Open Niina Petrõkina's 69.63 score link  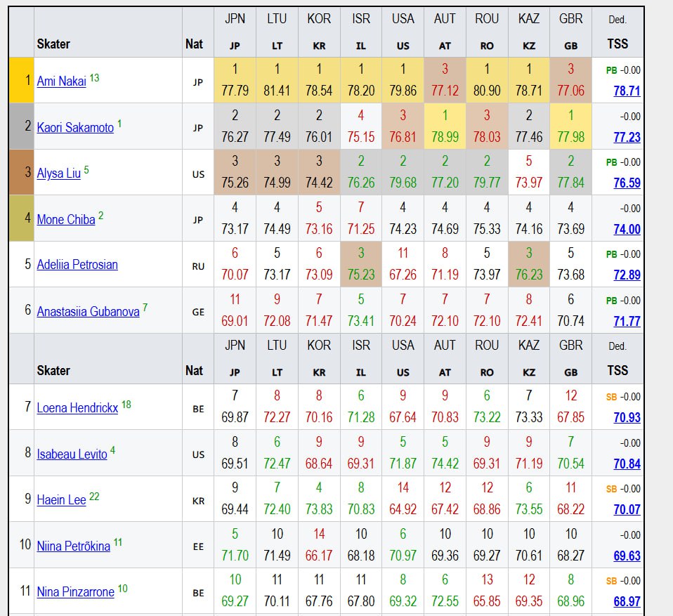(x=627, y=556)
